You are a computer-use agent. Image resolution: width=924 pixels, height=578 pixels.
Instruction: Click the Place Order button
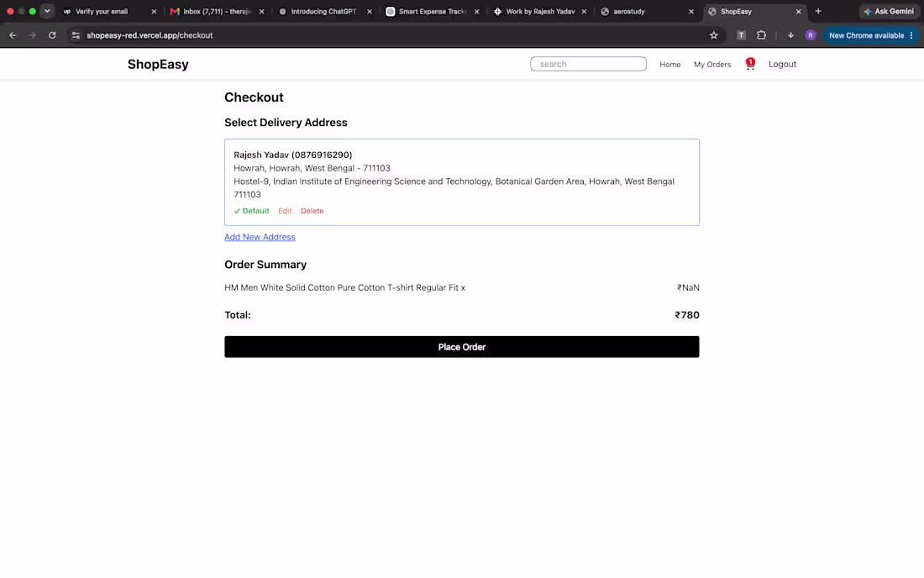(461, 347)
